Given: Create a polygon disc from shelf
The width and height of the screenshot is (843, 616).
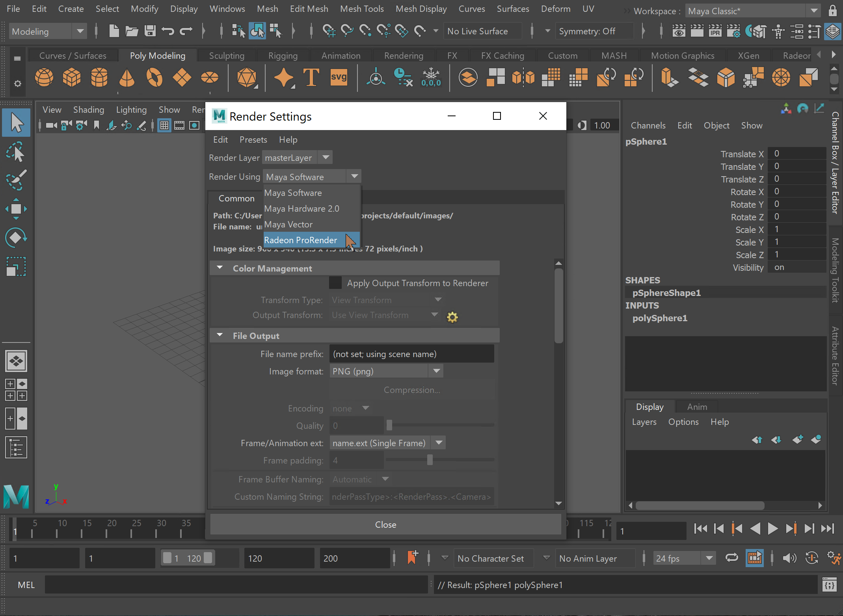Looking at the screenshot, I should pyautogui.click(x=210, y=77).
